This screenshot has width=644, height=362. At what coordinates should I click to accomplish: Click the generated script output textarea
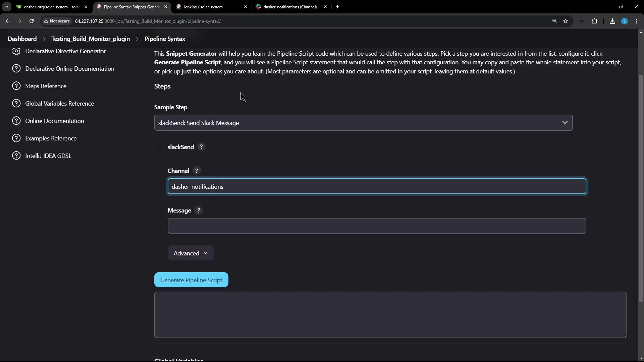(390, 315)
